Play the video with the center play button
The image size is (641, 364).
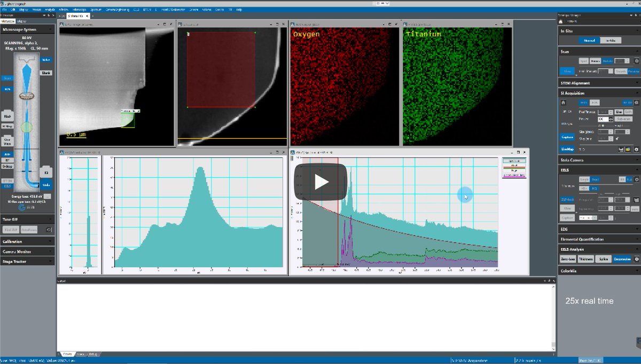point(320,181)
